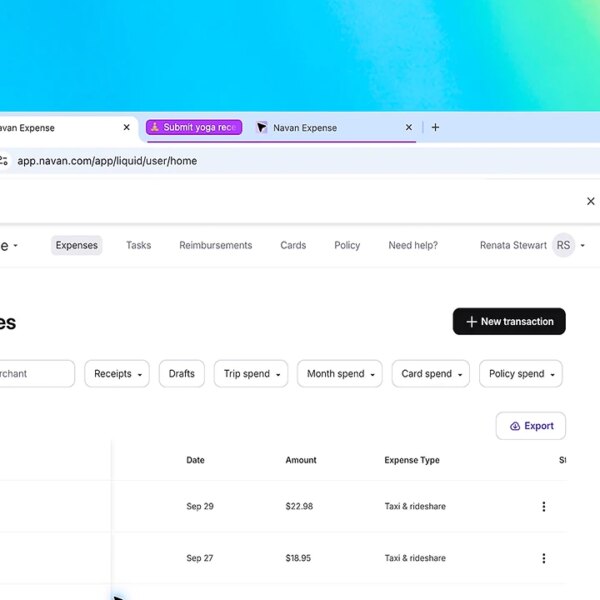The image size is (600, 600).
Task: Sort by the Amount column header
Action: point(301,460)
